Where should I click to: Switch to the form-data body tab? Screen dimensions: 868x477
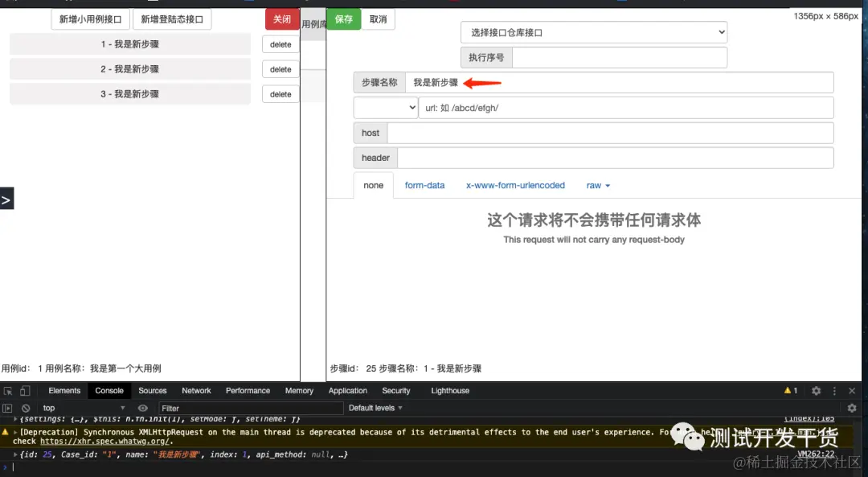[x=424, y=185]
